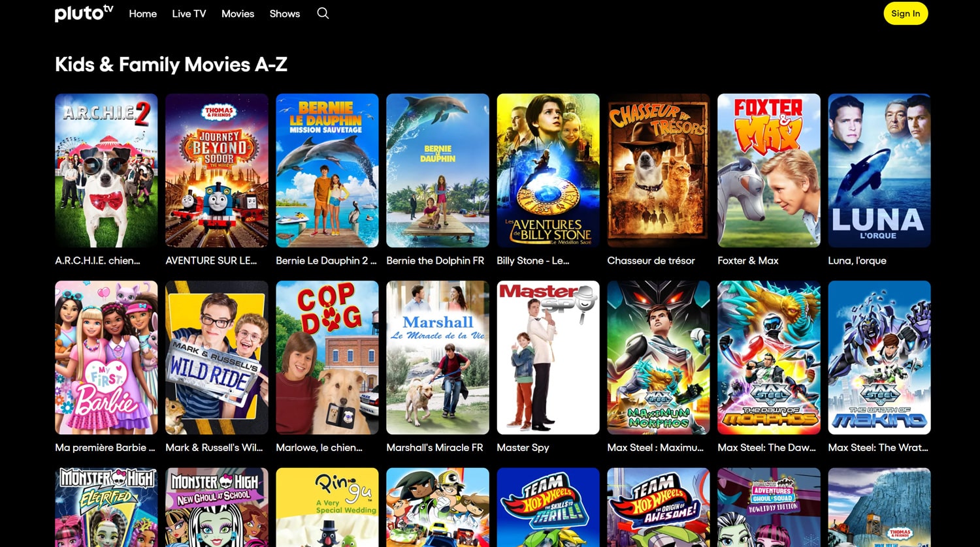980x547 pixels.
Task: Open the My First Barbie poster
Action: pos(106,358)
